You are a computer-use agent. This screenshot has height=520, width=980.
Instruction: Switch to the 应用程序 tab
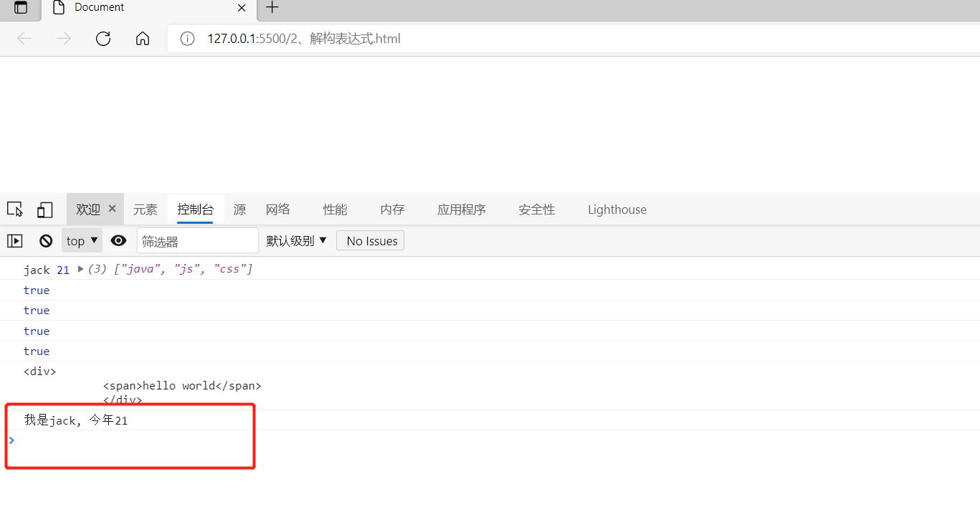[x=462, y=209]
